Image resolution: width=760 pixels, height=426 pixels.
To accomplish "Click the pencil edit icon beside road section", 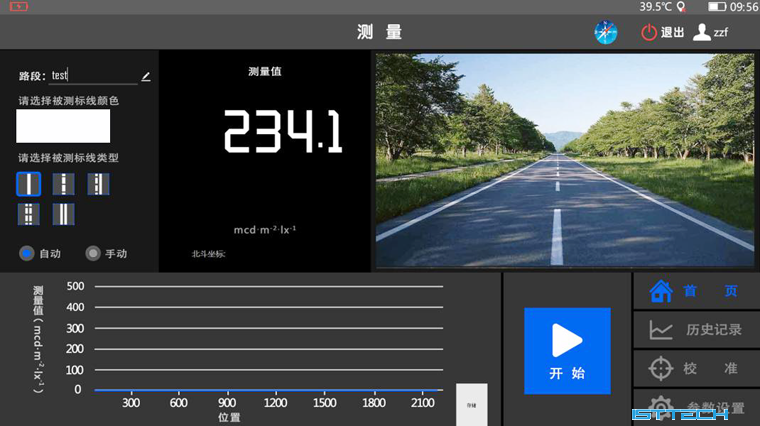I will 146,76.
